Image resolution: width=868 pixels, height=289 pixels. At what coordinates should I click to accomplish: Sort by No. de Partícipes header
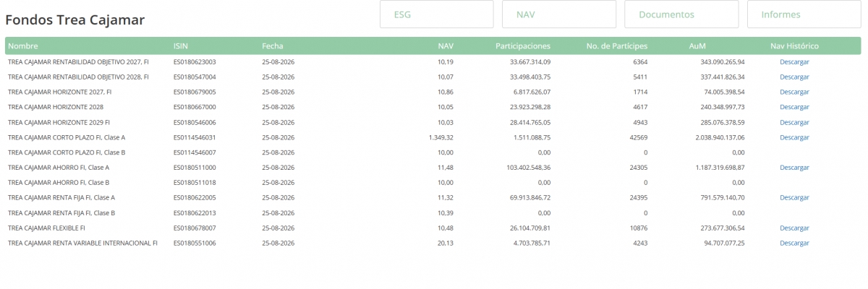tap(617, 46)
